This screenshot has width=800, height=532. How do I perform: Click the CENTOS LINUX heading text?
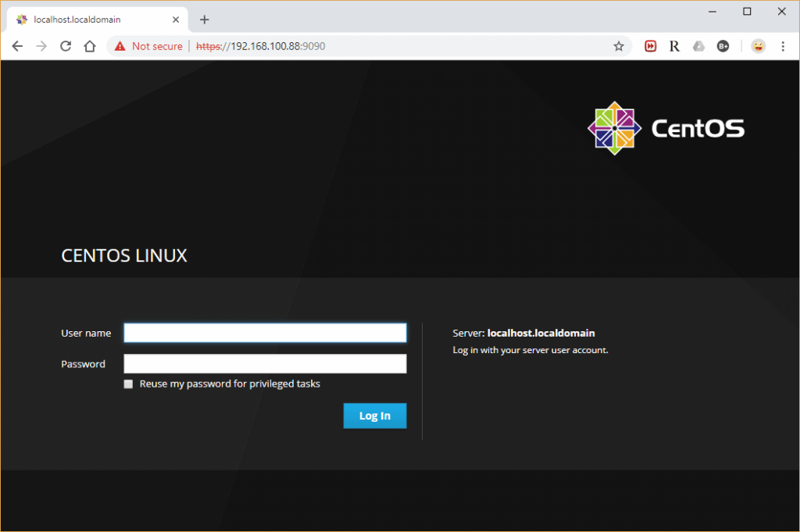tap(124, 255)
